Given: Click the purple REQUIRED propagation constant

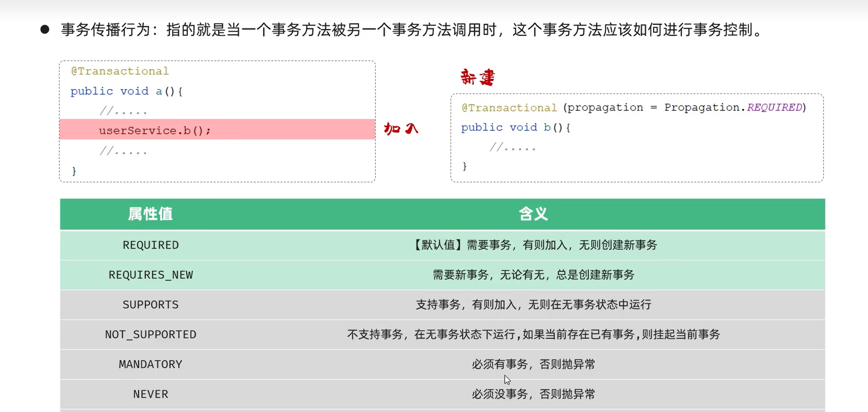Looking at the screenshot, I should point(775,108).
